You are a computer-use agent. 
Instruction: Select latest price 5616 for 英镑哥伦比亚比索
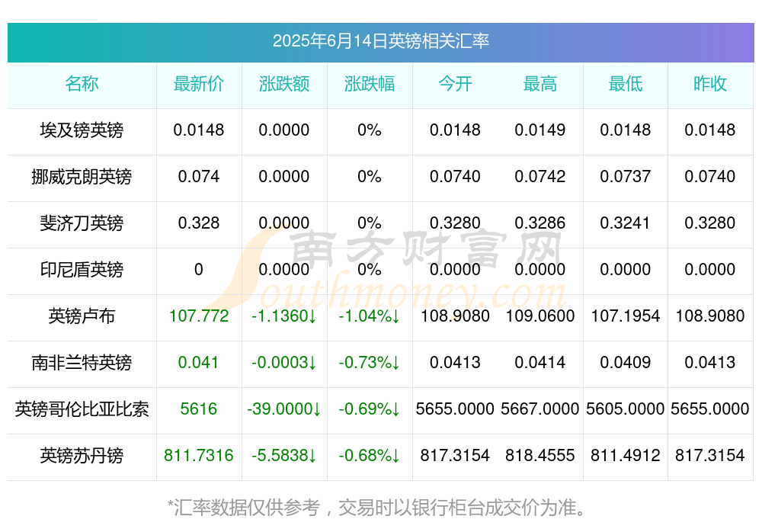199,409
